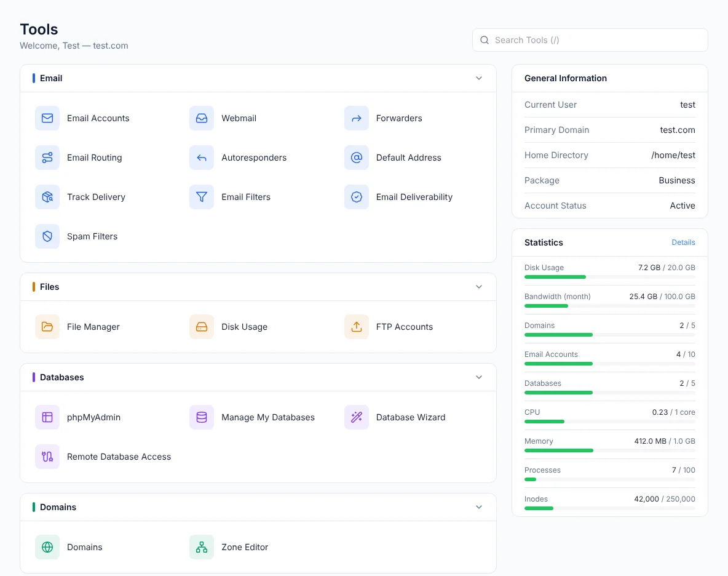Viewport: 728px width, 576px height.
Task: Click the search magnifier icon
Action: pos(485,40)
